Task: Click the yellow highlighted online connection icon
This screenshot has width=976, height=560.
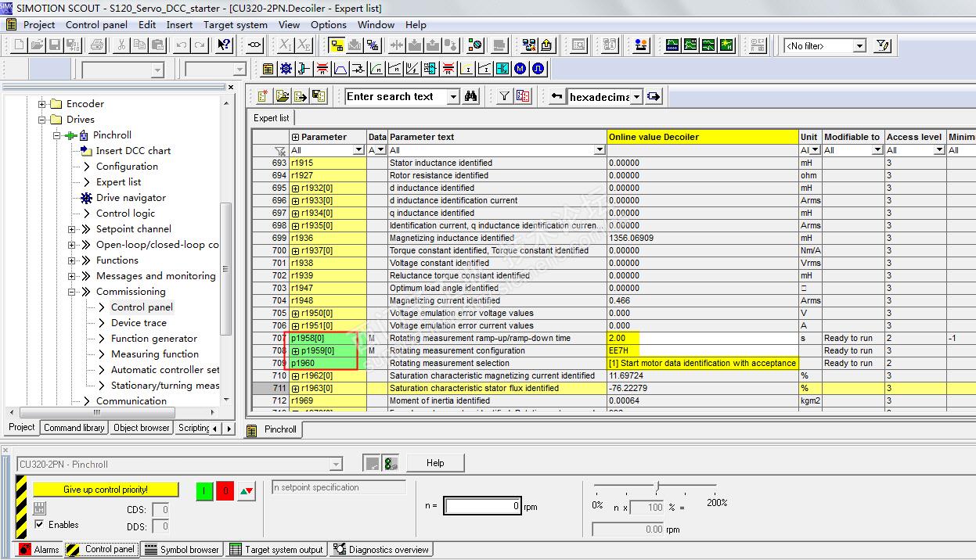Action: (x=337, y=45)
